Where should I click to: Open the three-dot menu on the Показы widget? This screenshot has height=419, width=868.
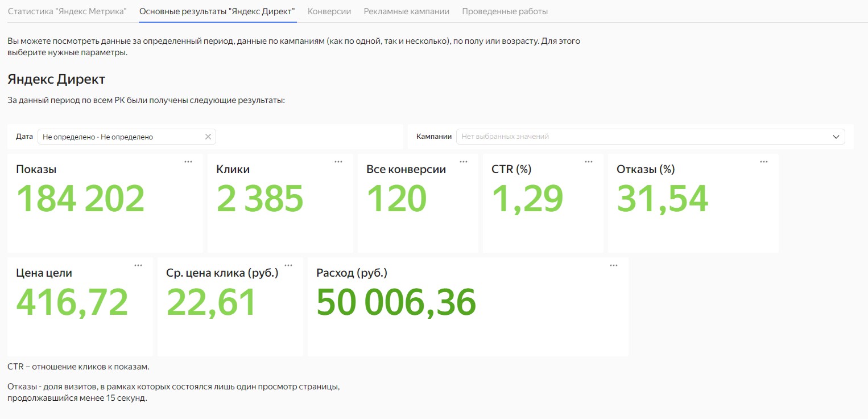click(x=188, y=162)
